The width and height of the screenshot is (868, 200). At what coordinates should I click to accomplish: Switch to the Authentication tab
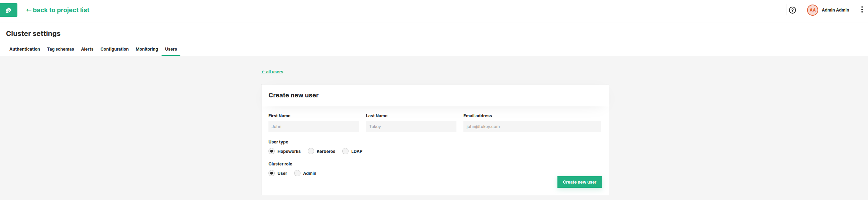click(x=25, y=49)
